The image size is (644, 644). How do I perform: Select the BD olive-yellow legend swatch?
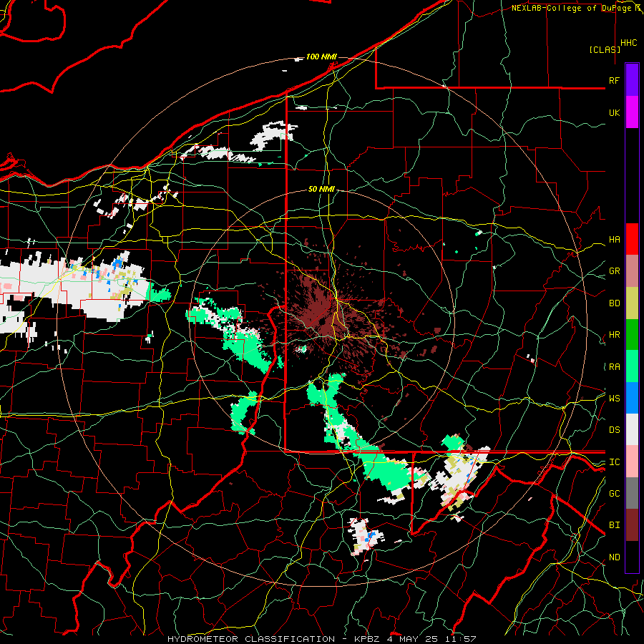tap(632, 303)
